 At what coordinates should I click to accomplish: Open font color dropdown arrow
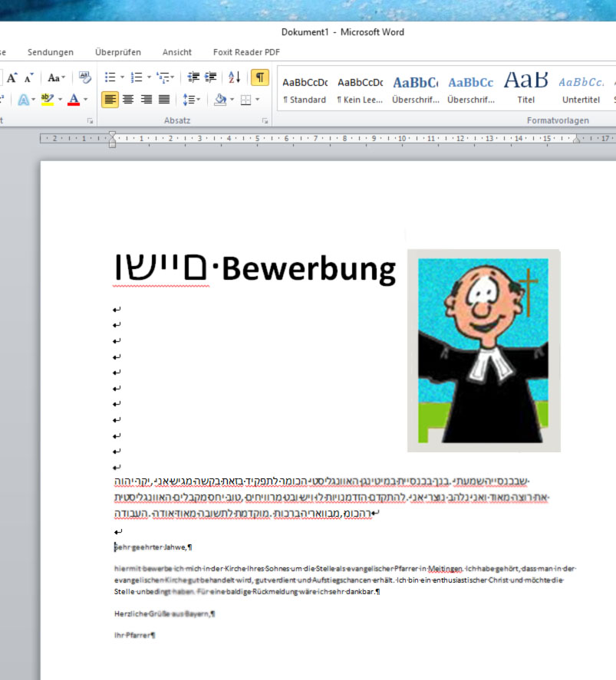point(85,100)
